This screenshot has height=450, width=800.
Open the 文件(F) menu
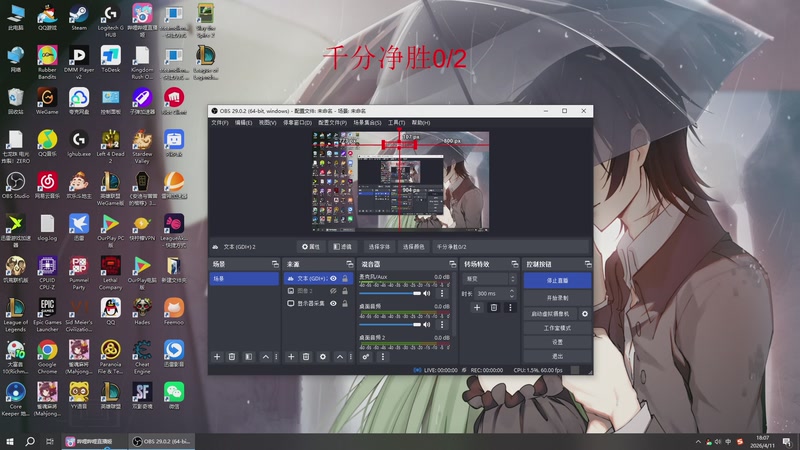pyautogui.click(x=220, y=122)
